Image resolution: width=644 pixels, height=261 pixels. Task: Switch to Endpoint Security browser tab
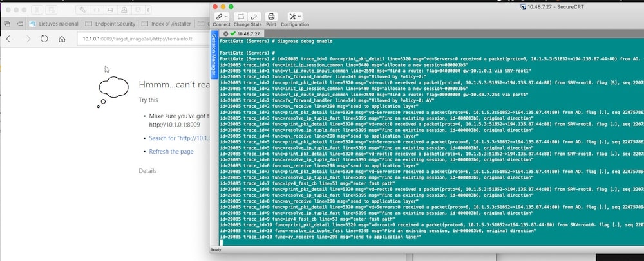pos(109,24)
